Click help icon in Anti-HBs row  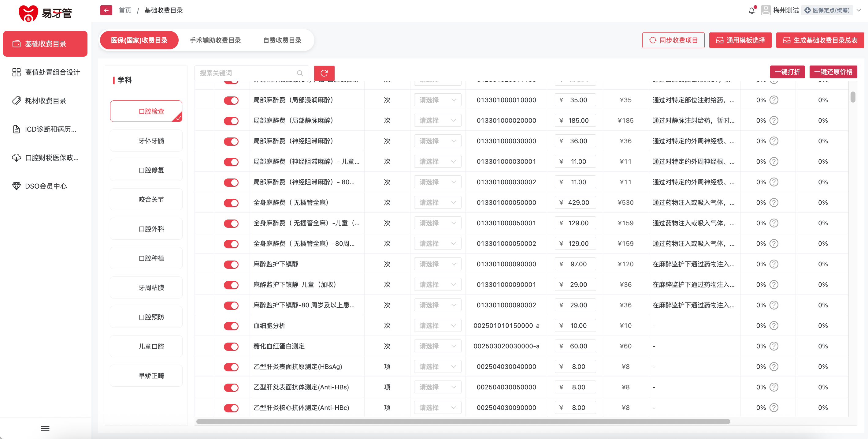pyautogui.click(x=774, y=387)
